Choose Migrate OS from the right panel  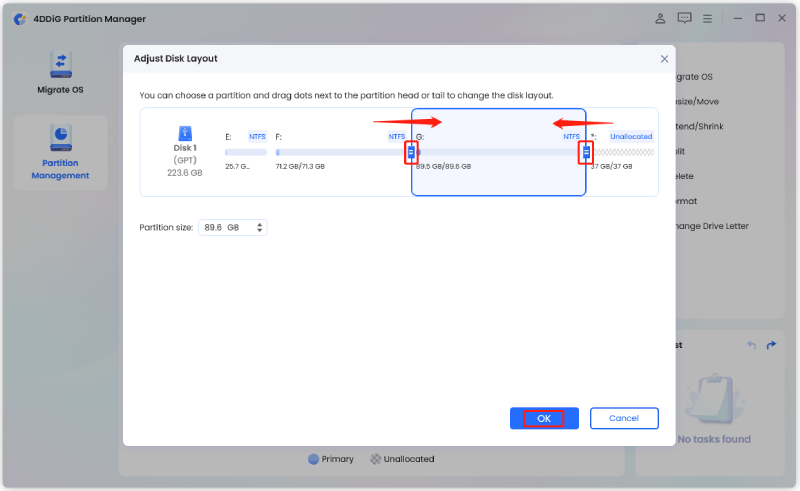click(694, 77)
